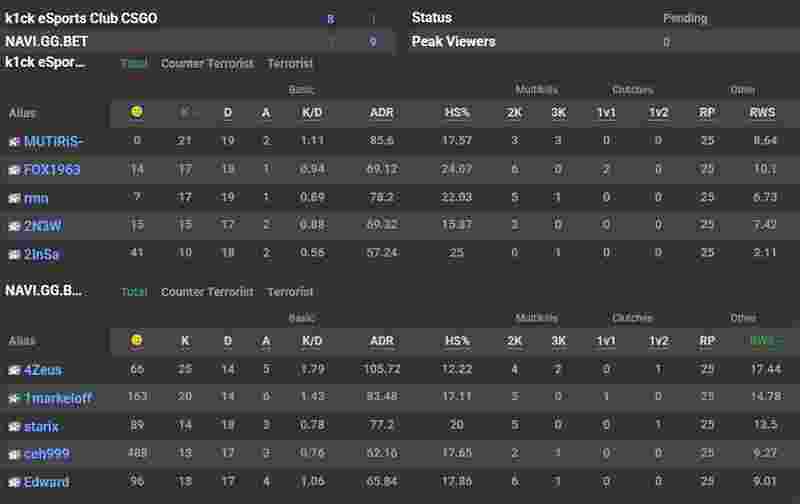This screenshot has width=800, height=504.
Task: Sort NAVI players by HS% header
Action: (x=457, y=341)
